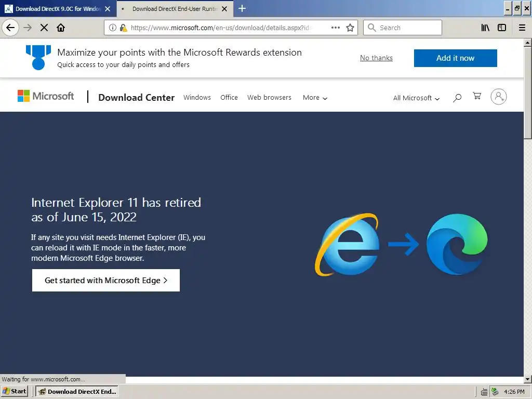Click the scrollbar up arrow
This screenshot has height=399, width=532.
coord(528,43)
